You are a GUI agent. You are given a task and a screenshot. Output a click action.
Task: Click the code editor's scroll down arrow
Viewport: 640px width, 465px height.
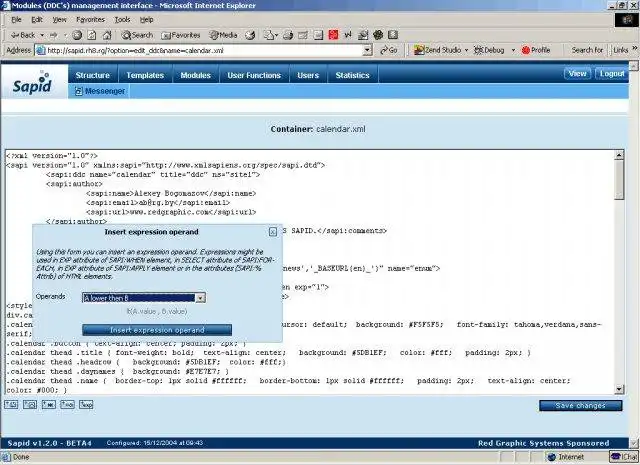[619, 389]
